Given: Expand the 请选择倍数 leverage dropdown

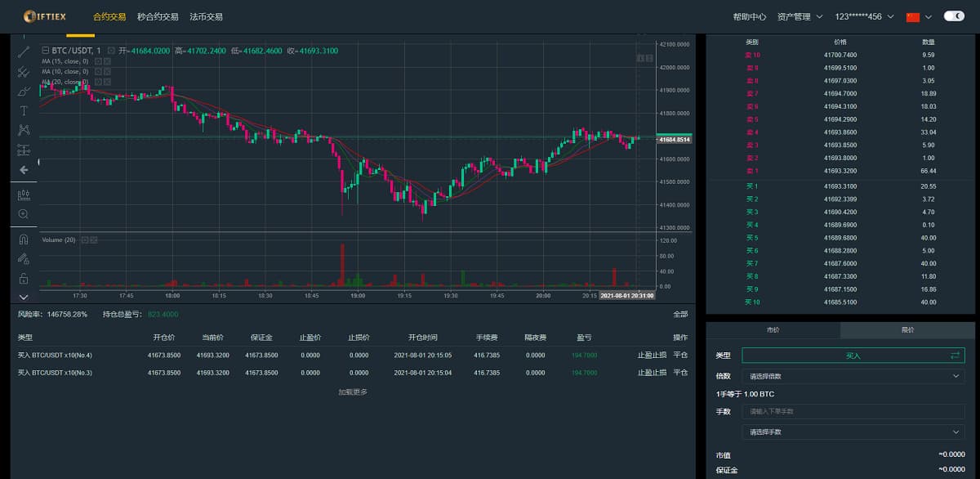Looking at the screenshot, I should pyautogui.click(x=853, y=376).
